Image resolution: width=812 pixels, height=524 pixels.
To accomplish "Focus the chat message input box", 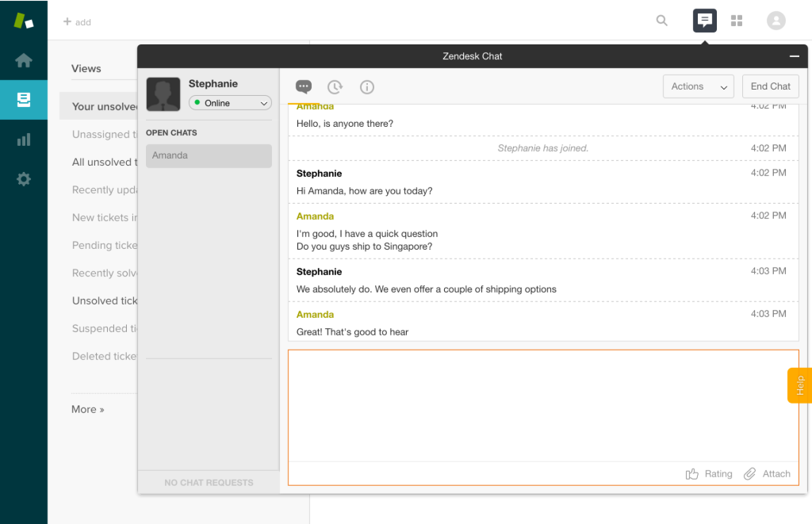I will point(543,405).
